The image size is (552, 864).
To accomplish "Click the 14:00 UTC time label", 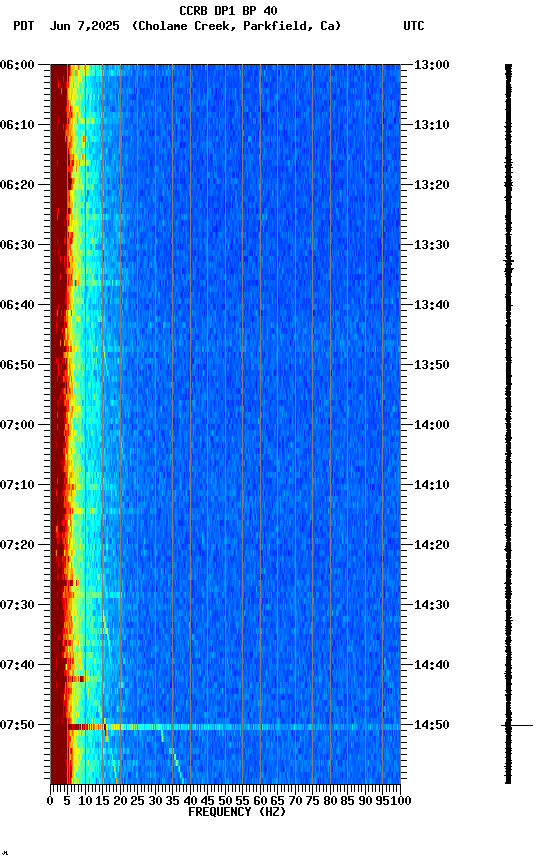I will point(432,425).
